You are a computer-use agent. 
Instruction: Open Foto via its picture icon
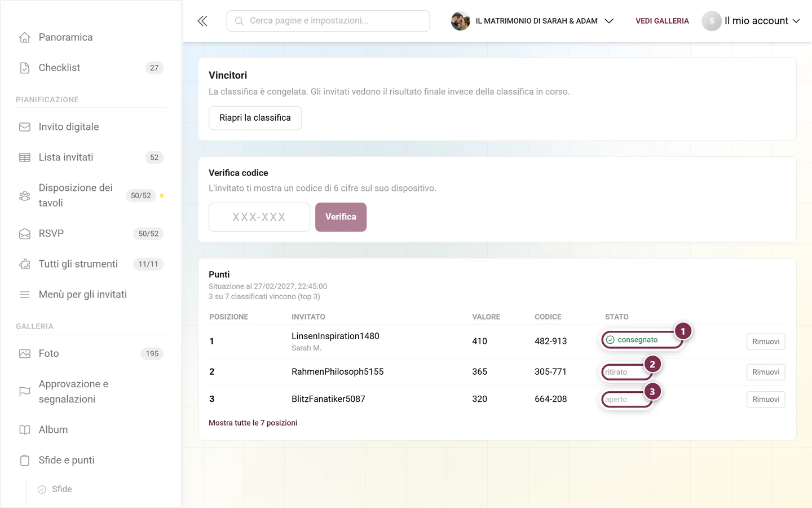click(25, 354)
